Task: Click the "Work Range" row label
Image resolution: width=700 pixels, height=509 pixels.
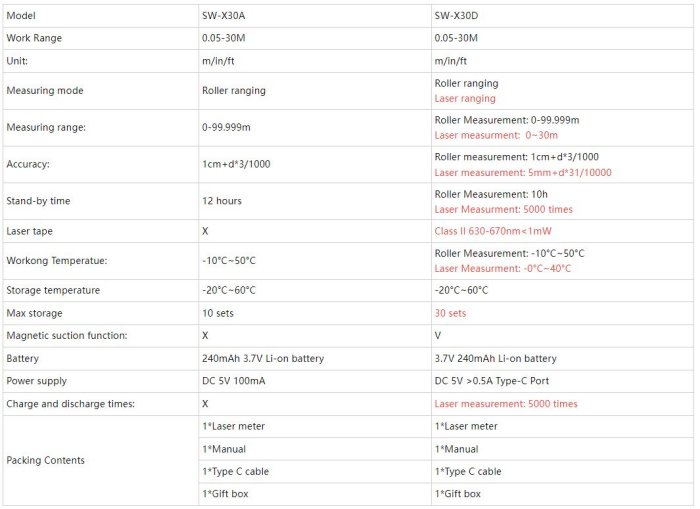Action: [x=34, y=38]
